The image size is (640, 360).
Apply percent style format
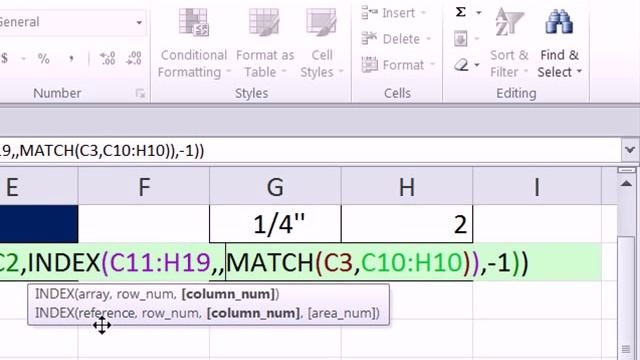(x=44, y=58)
